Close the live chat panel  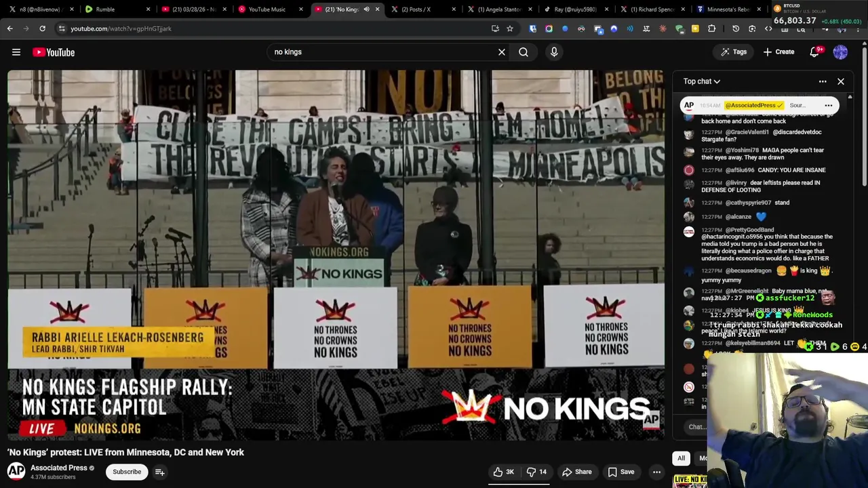(x=841, y=81)
